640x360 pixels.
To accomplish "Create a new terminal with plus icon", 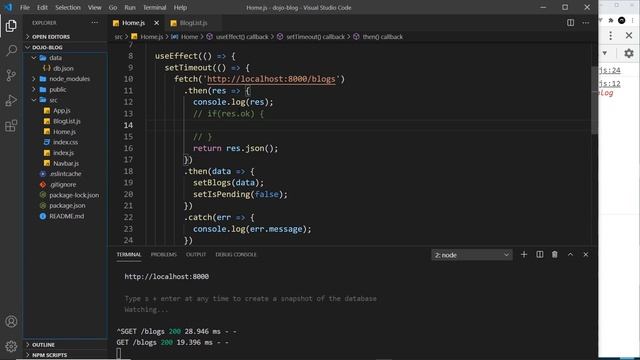I will point(524,255).
